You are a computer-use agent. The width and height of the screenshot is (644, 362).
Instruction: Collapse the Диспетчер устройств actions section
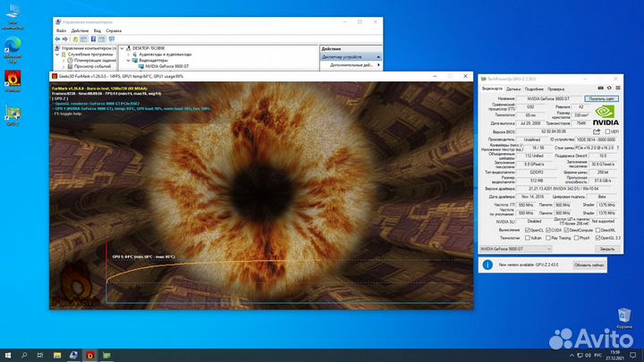coord(378,57)
